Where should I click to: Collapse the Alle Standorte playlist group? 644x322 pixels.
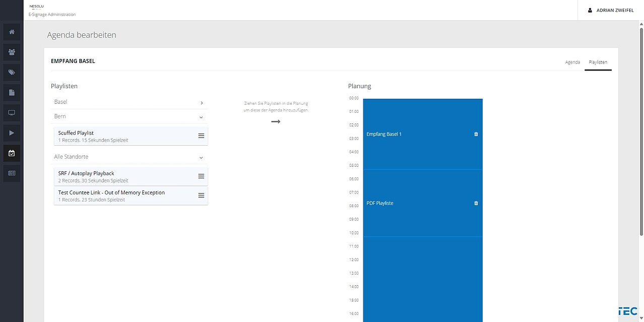pos(130,157)
